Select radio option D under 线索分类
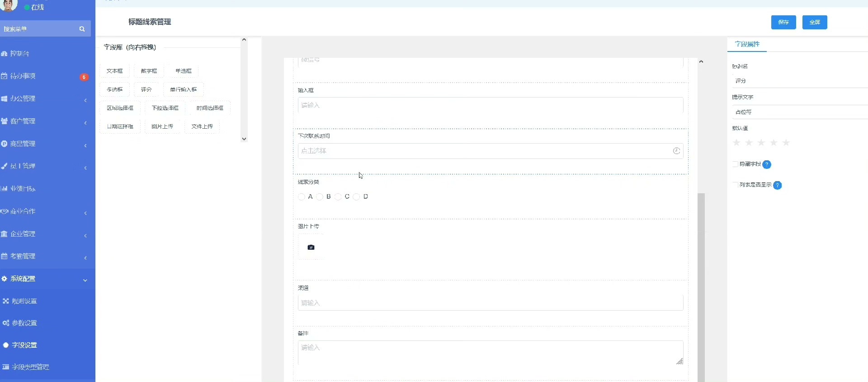 (356, 197)
